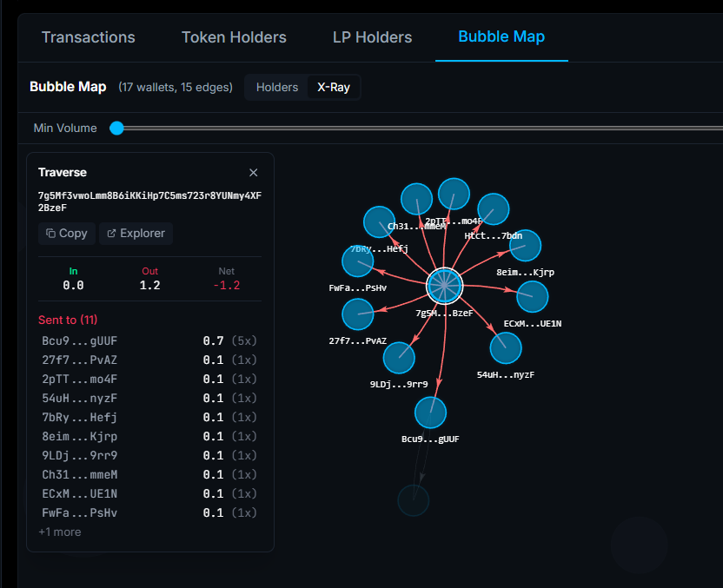Select 2pTT...mo4F row in Sent list
The image size is (723, 588).
tap(149, 379)
